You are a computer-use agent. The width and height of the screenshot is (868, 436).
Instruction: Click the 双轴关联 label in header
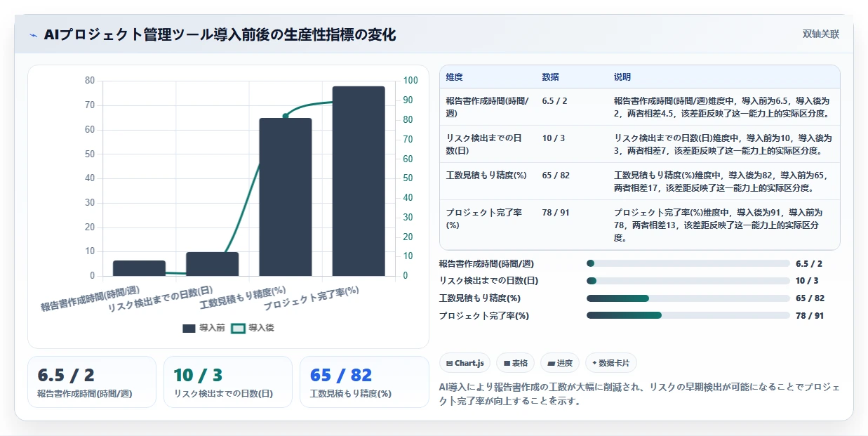[x=821, y=34]
